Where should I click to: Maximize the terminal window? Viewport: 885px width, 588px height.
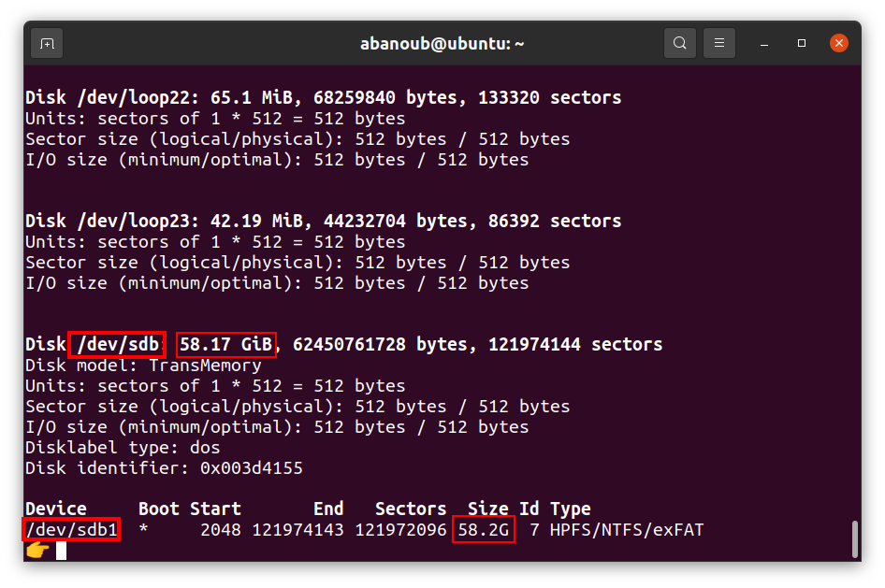pos(802,43)
